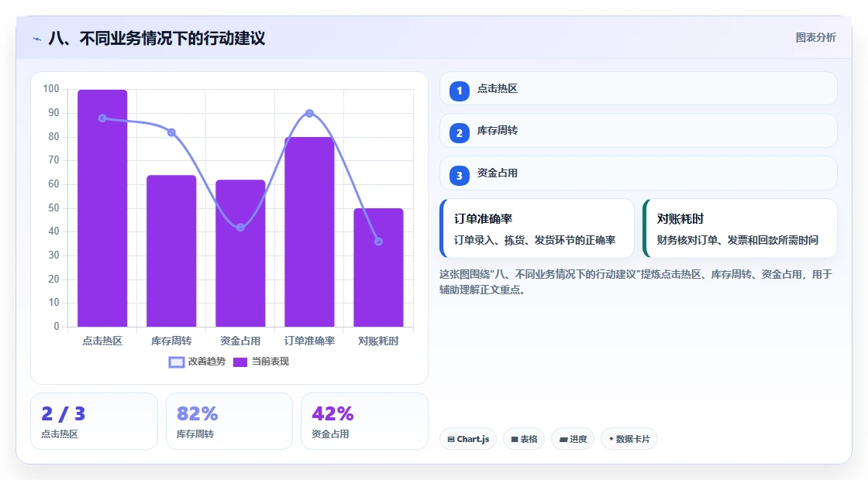The width and height of the screenshot is (868, 480).
Task: Click the number 3 badge for 资金占用
Action: (x=459, y=175)
